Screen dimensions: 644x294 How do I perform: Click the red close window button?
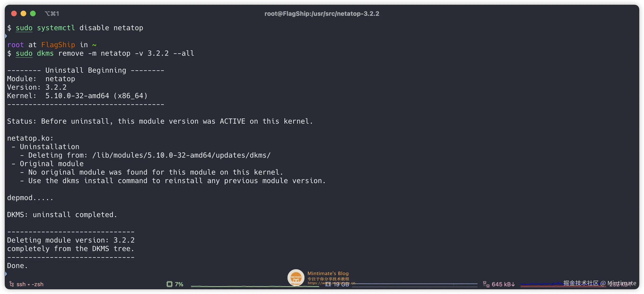tap(14, 13)
